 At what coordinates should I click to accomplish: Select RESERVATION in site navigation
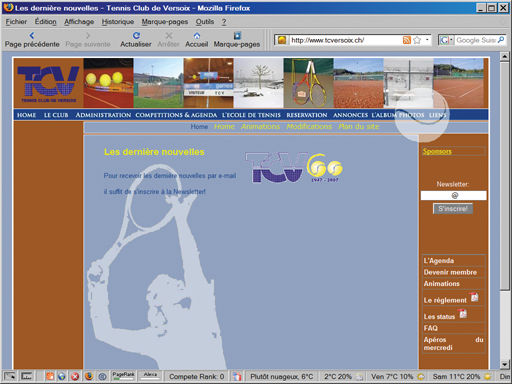(x=307, y=115)
